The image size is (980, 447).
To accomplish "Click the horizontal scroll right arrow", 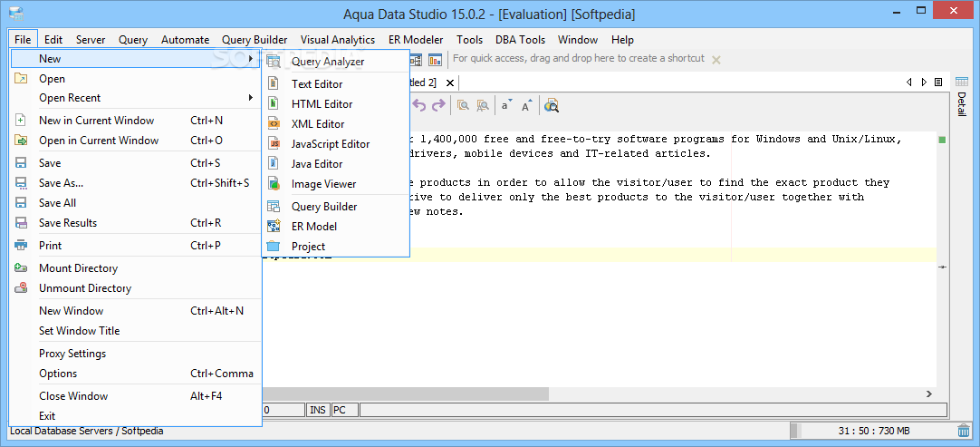I will click(x=928, y=394).
